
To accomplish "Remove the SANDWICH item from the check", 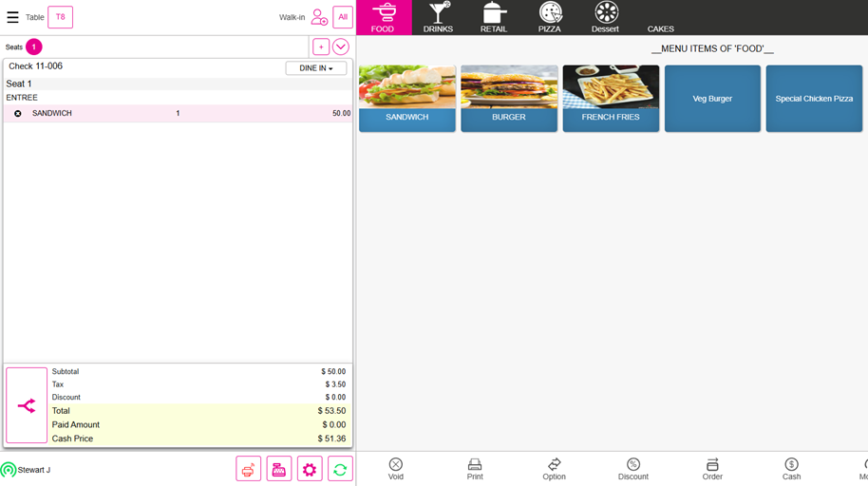I will pos(18,114).
